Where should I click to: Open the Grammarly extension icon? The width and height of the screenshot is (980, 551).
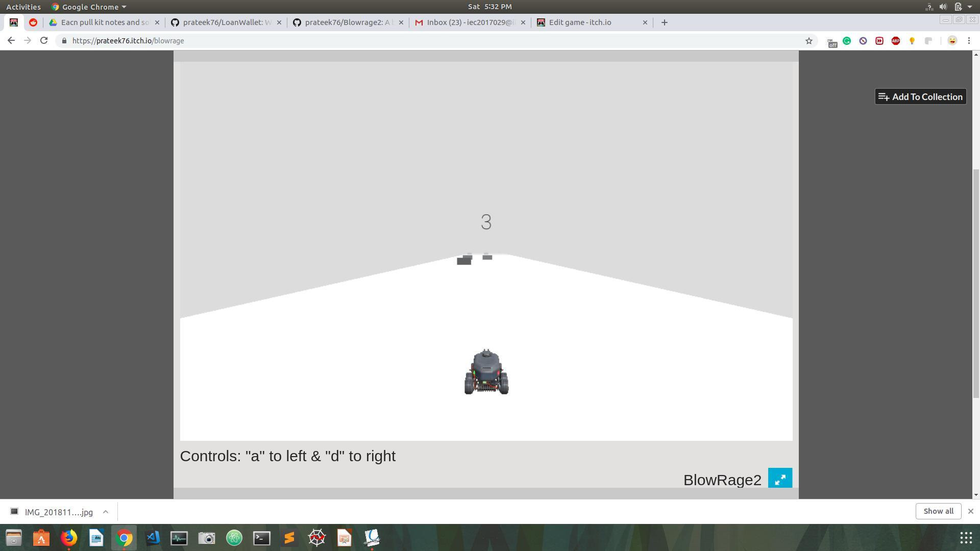[x=847, y=41]
